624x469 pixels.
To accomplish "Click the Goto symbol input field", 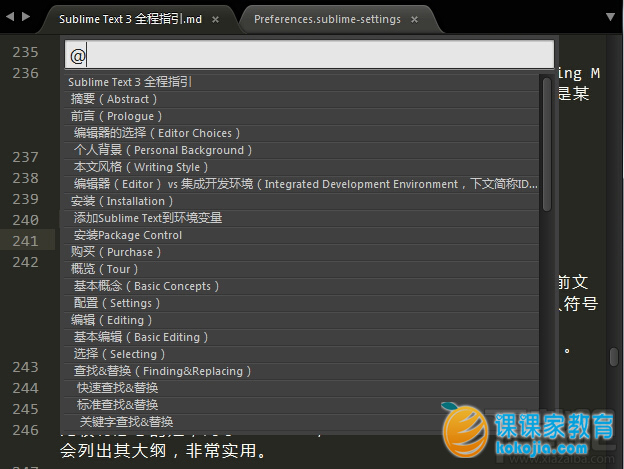I will pos(309,54).
